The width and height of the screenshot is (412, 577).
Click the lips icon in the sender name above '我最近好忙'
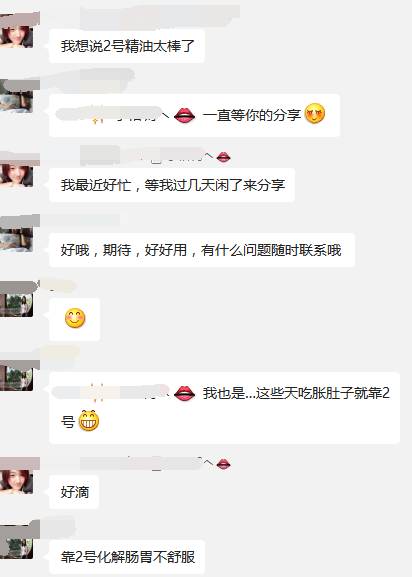pyautogui.click(x=223, y=157)
